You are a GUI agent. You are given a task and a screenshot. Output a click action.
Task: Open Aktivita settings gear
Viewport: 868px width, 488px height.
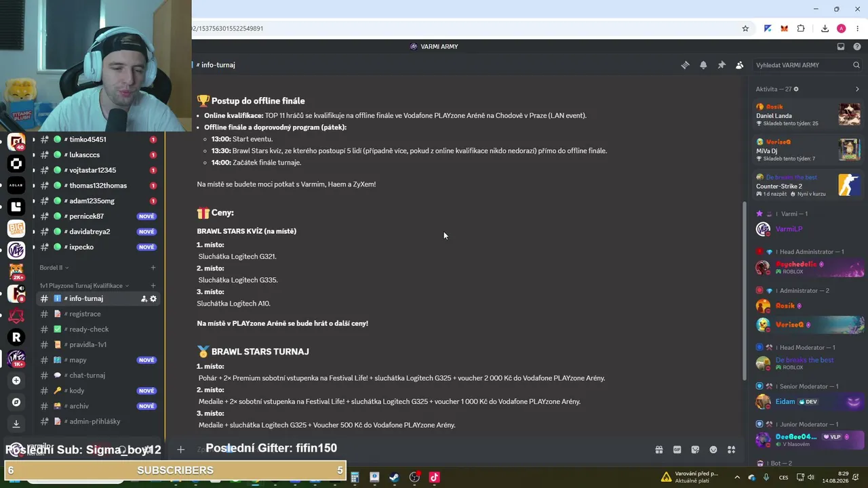click(796, 89)
